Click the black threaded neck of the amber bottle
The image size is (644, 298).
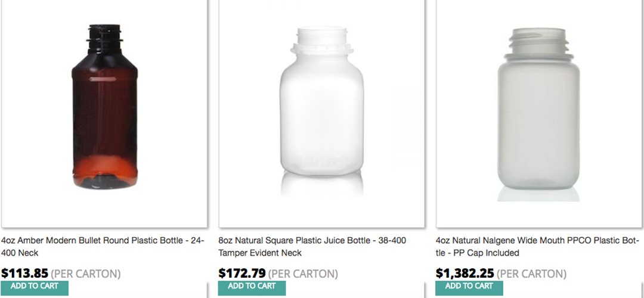point(105,37)
